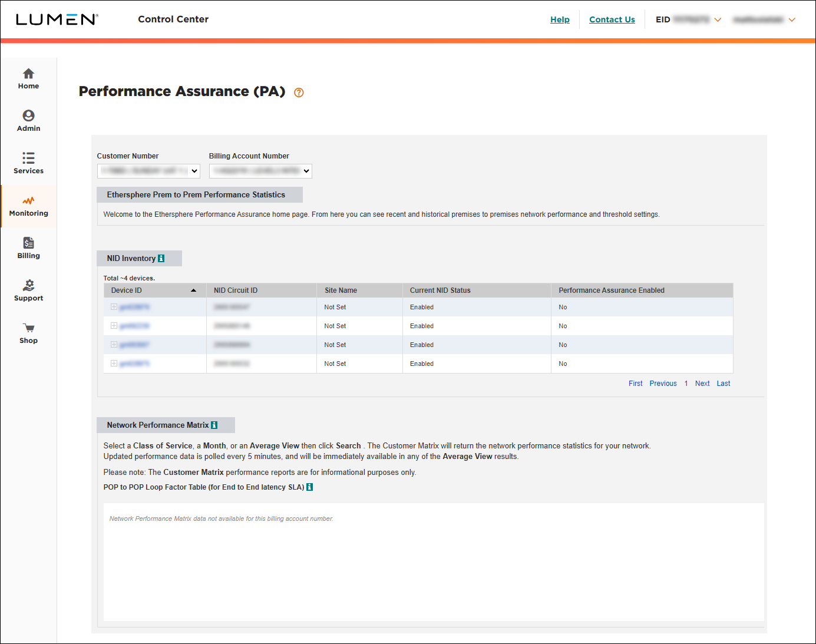Click 'Not Set' in fourth device row
The image size is (816, 644).
(x=335, y=364)
